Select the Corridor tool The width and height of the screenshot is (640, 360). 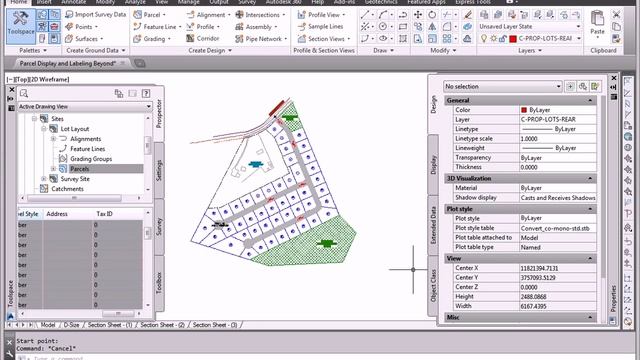(x=203, y=38)
